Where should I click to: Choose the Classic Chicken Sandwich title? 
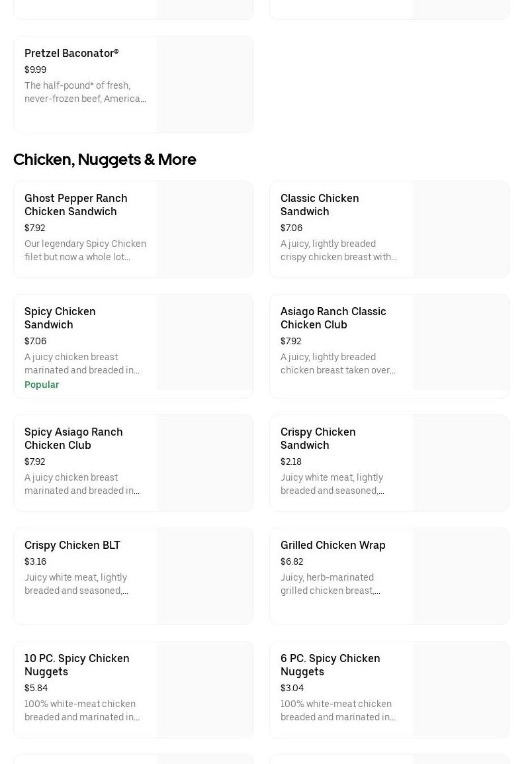point(320,205)
